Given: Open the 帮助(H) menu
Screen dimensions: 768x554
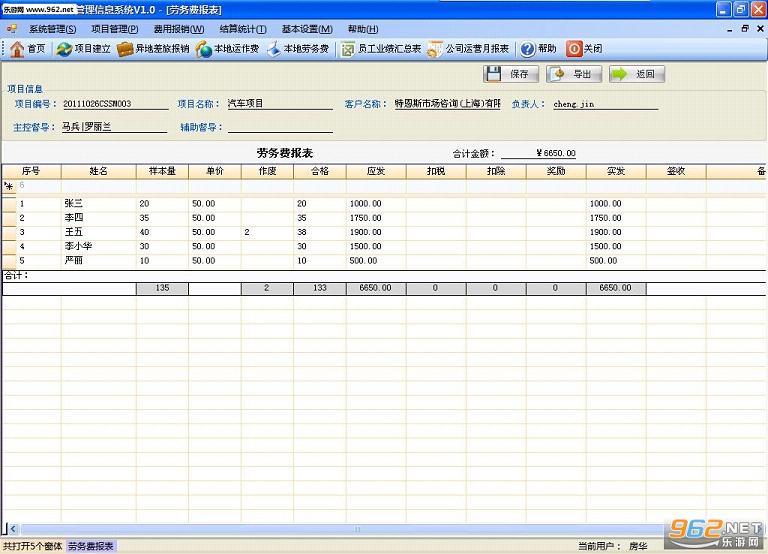Looking at the screenshot, I should [363, 29].
